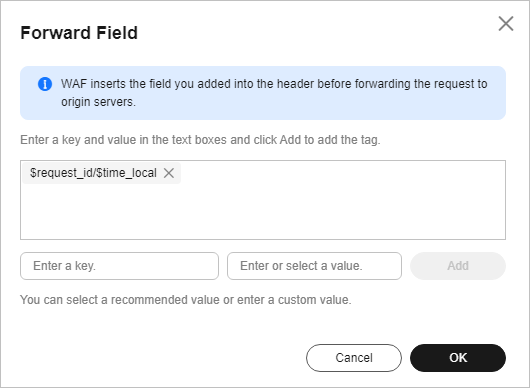Place cursor in the key text box

tap(119, 266)
